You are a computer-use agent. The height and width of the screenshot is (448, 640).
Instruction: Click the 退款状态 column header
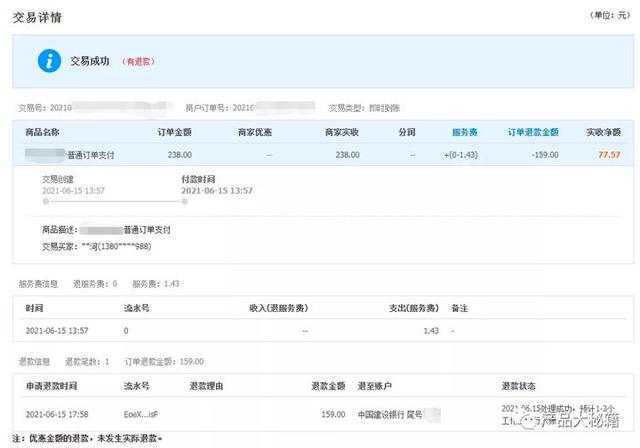522,385
